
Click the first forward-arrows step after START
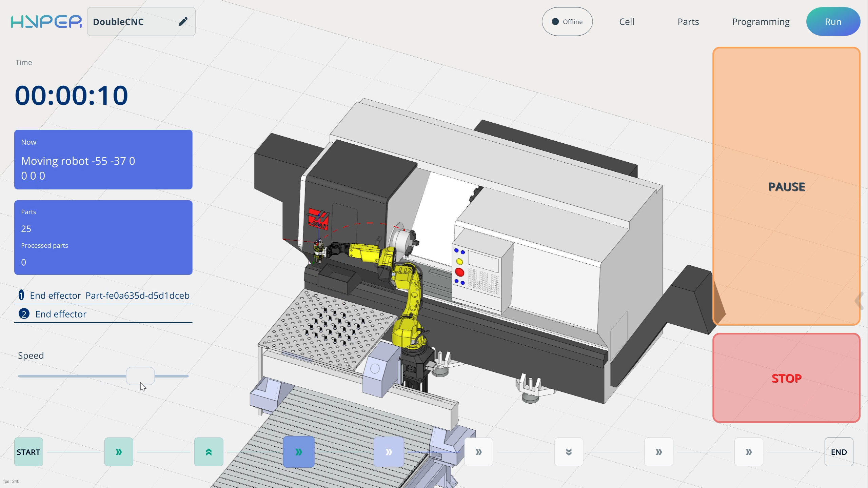pyautogui.click(x=119, y=452)
